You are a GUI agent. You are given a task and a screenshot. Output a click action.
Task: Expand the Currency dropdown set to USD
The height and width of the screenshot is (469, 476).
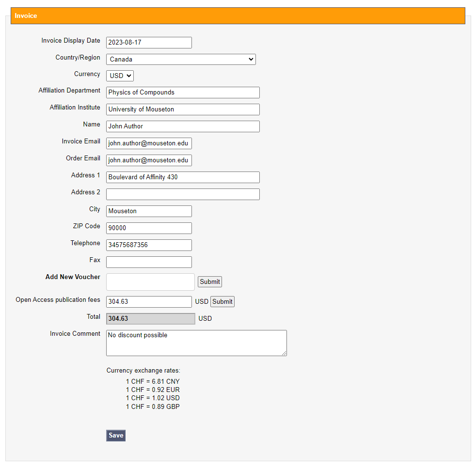120,76
